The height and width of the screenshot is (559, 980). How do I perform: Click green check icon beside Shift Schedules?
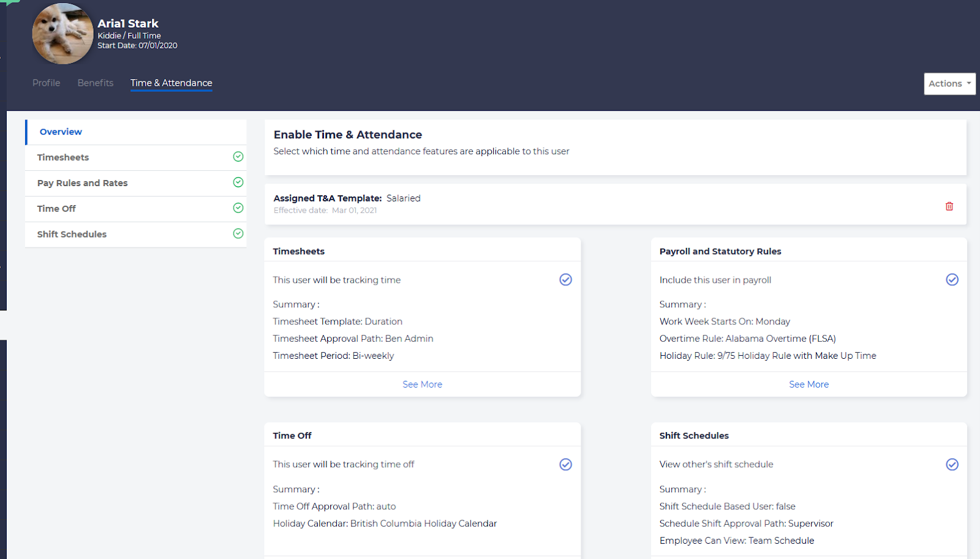(x=238, y=234)
